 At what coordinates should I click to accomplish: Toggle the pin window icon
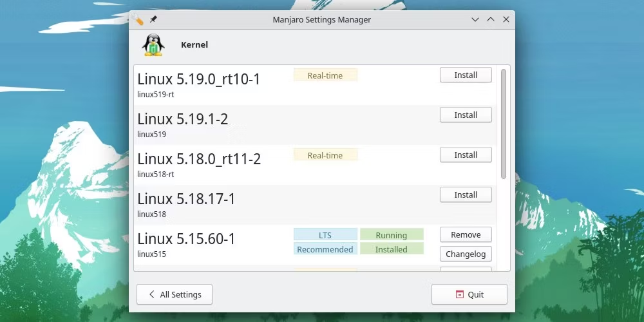[x=153, y=19]
